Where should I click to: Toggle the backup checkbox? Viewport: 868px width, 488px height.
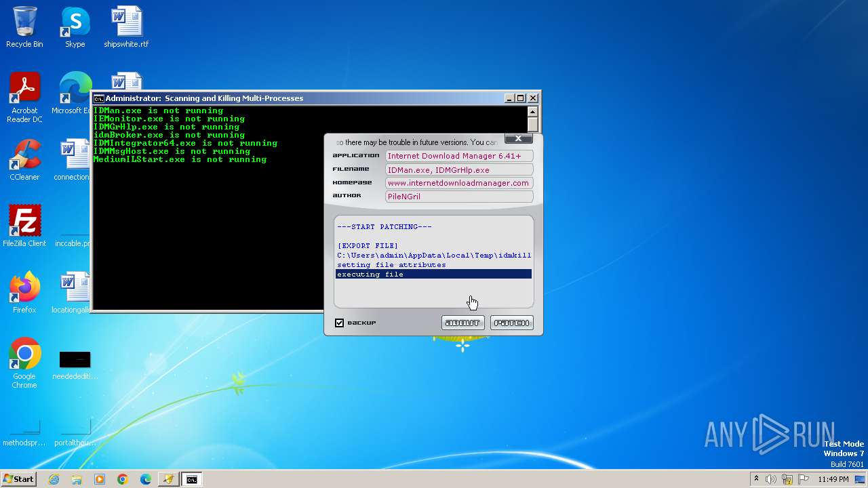340,323
